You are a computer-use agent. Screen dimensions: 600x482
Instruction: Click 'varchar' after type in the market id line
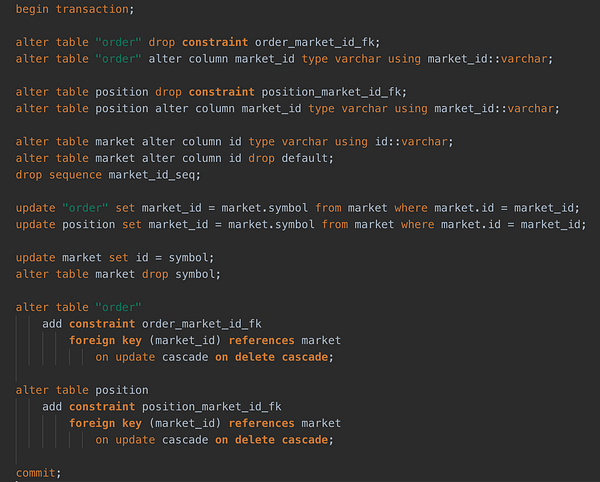(x=305, y=142)
